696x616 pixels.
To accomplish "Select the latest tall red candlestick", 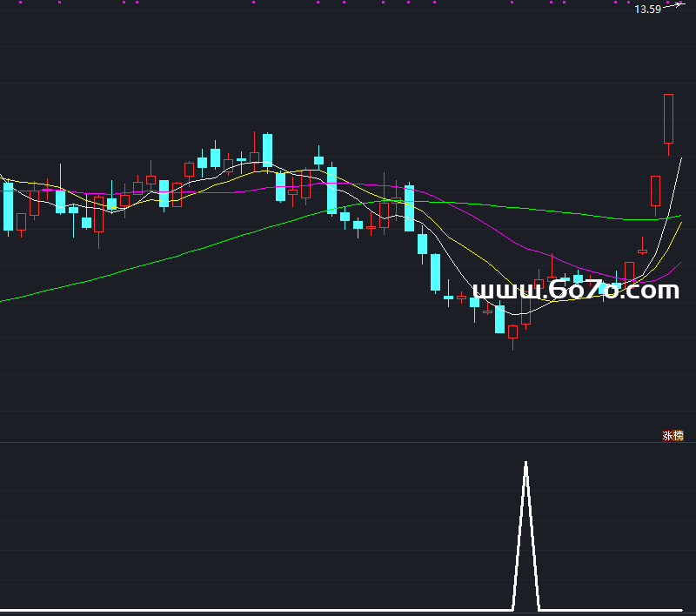I will tap(668, 124).
